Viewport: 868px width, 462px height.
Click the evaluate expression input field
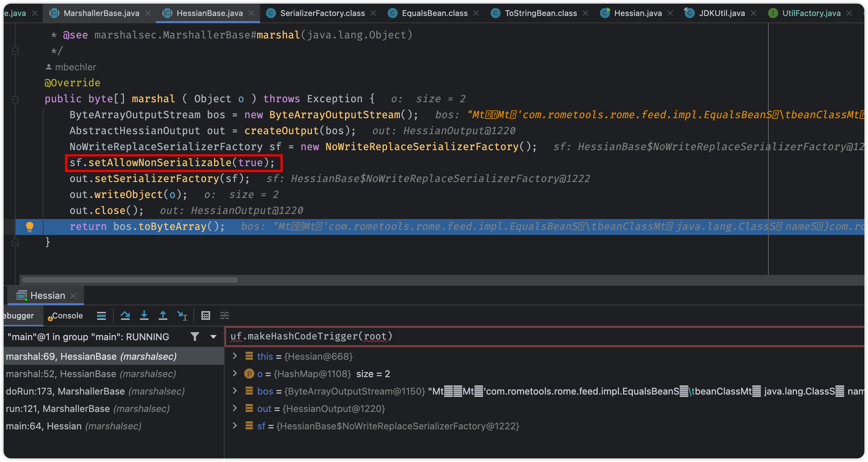click(546, 337)
